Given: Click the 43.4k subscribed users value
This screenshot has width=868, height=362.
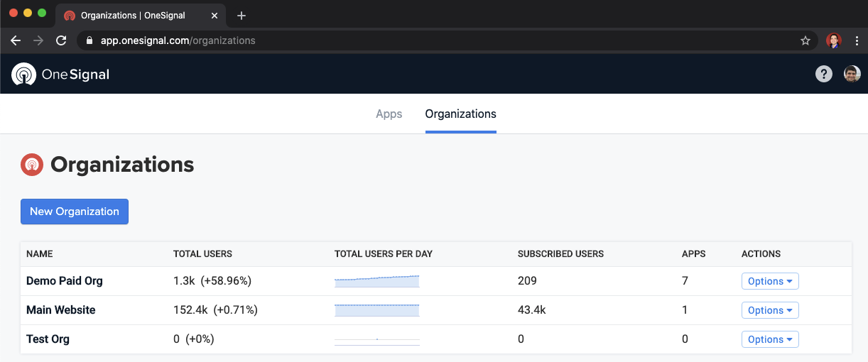Looking at the screenshot, I should click(532, 310).
